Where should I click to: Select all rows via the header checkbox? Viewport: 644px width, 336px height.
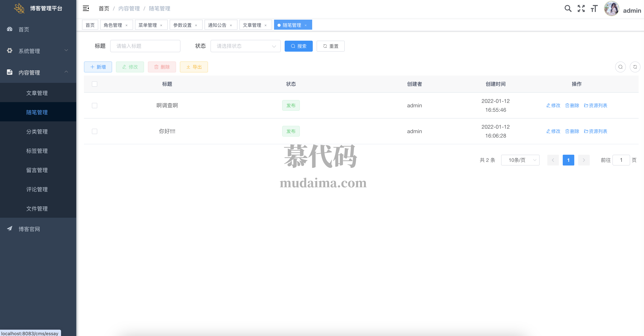pyautogui.click(x=95, y=84)
